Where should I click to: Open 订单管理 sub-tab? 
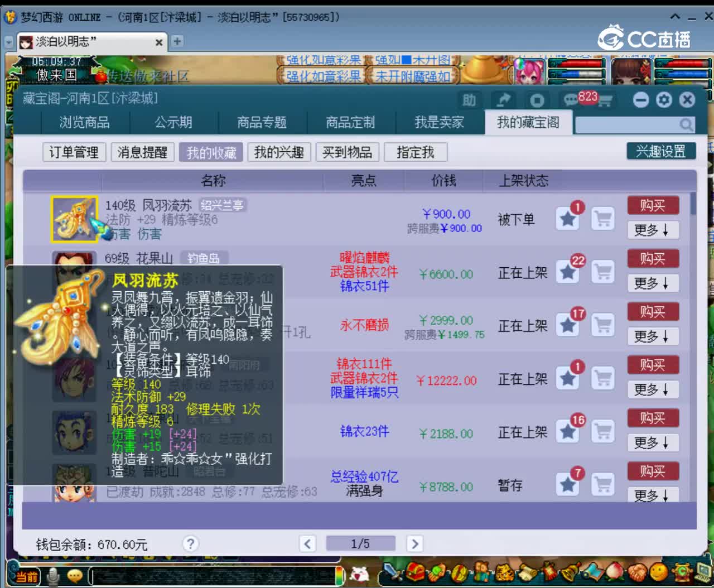[x=74, y=152]
